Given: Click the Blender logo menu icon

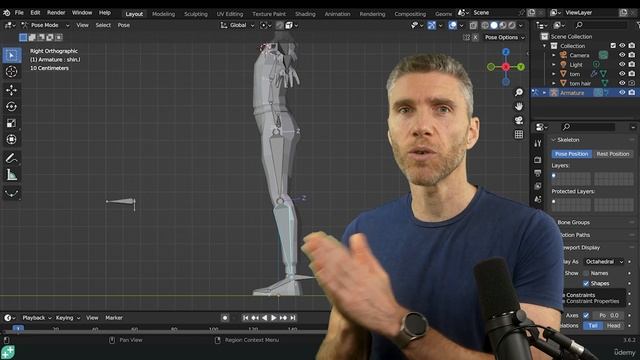Looking at the screenshot, I should click(7, 13).
